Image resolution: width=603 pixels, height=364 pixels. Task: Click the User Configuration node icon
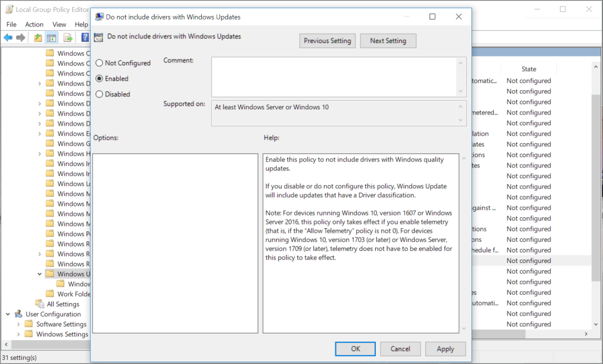click(18, 314)
